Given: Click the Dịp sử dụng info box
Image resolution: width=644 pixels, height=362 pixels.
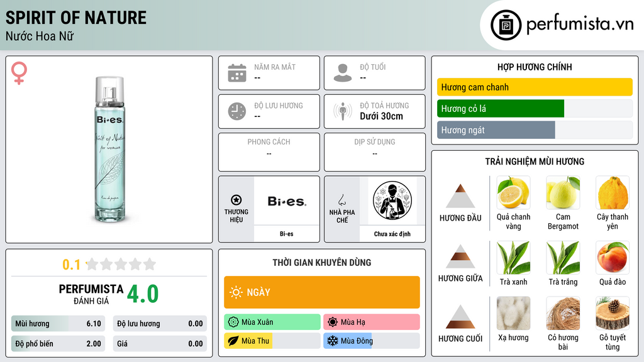Looking at the screenshot, I should point(375,152).
